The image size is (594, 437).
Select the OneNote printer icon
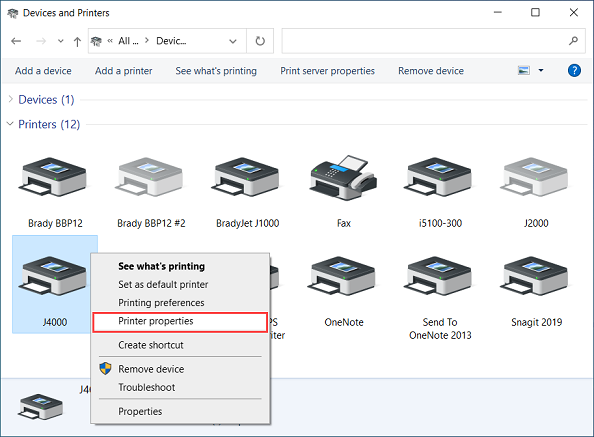(341, 276)
